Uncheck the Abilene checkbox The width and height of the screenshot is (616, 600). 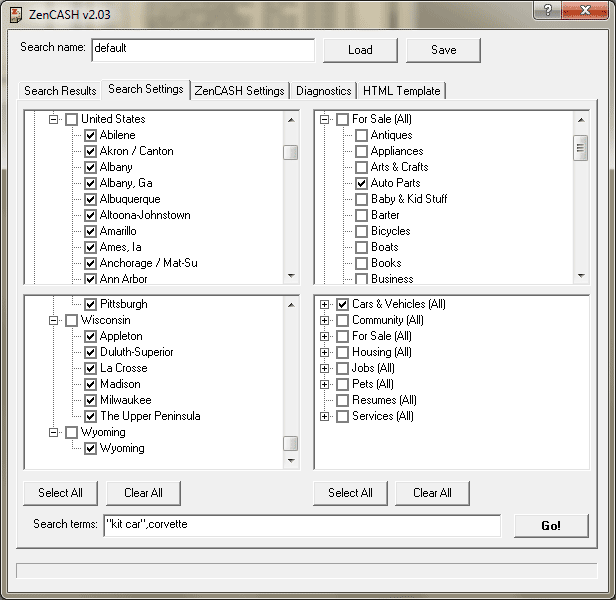pyautogui.click(x=90, y=135)
